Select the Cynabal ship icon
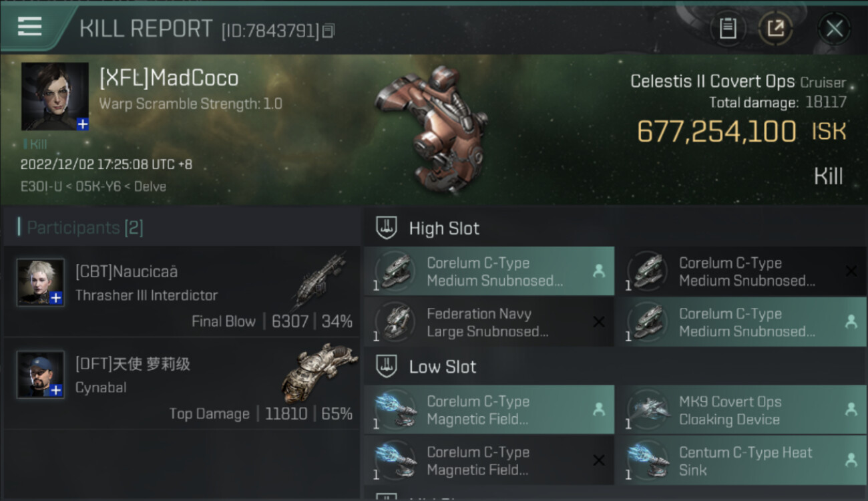868x501 pixels. coord(319,371)
